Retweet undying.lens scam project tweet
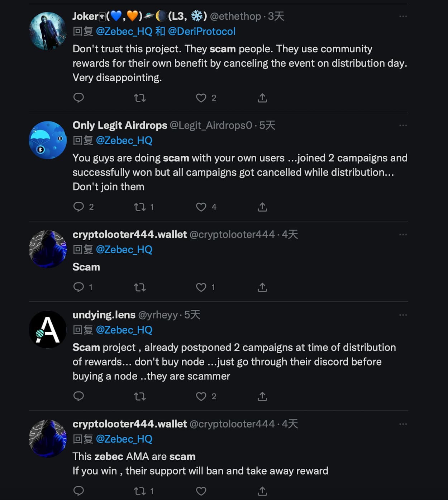The image size is (448, 500). coord(140,396)
